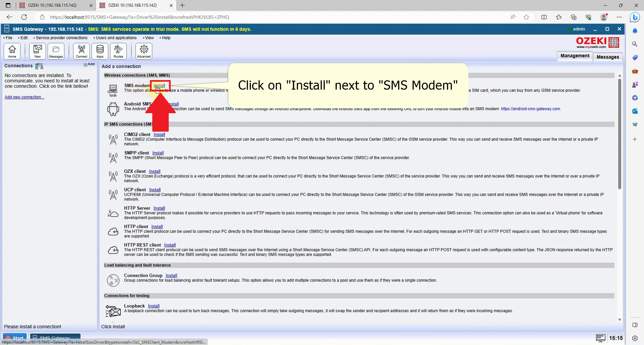The height and width of the screenshot is (345, 644).
Task: Switch to the Messages tab
Action: (x=607, y=57)
